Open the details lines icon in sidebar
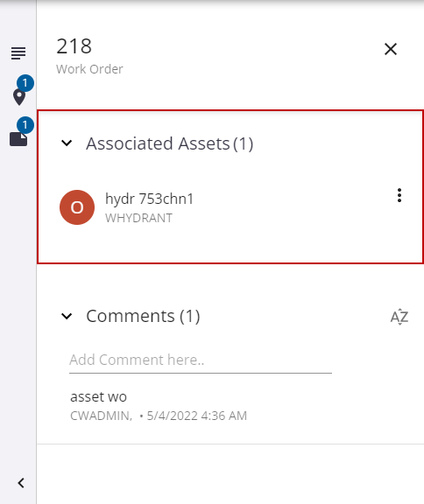 [18, 53]
